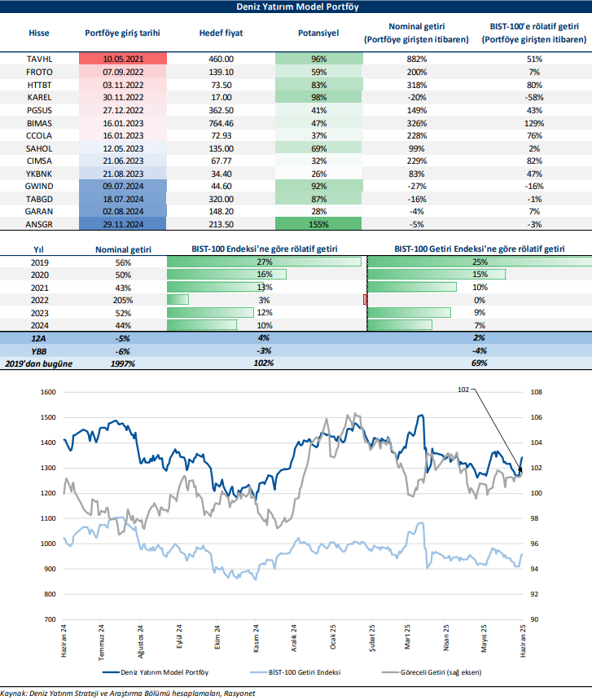Select the TAVHL ticker cell
This screenshot has height=700, width=592.
[39, 59]
